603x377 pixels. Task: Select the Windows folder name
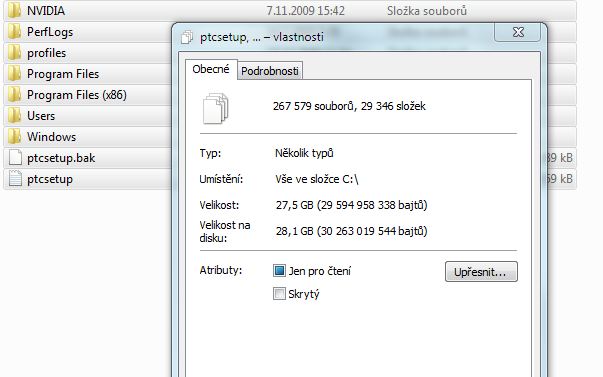click(x=52, y=137)
